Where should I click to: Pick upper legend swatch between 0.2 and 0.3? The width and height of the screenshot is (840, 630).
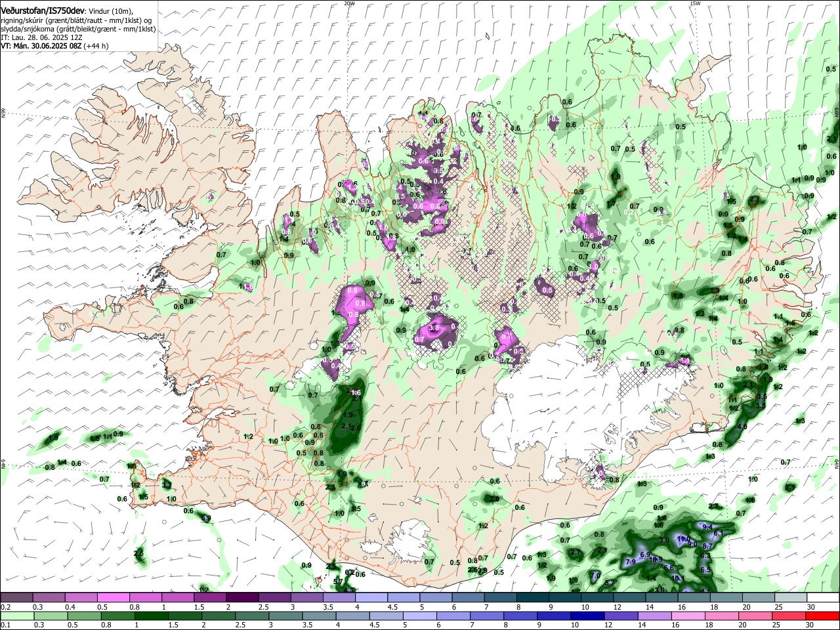(17, 598)
